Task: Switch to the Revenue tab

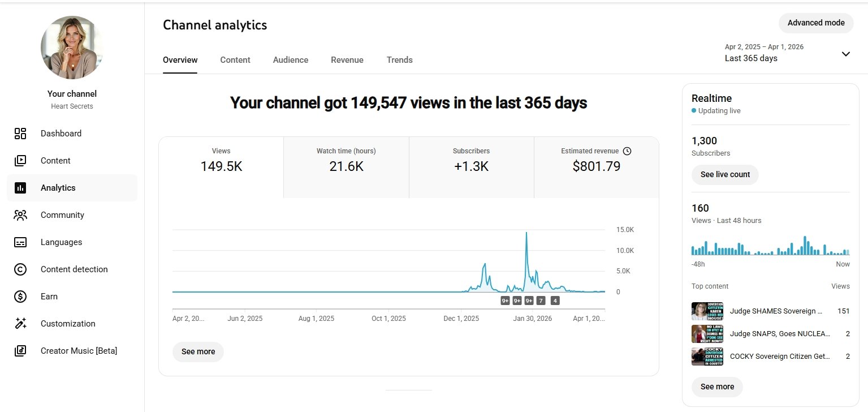Action: (347, 60)
